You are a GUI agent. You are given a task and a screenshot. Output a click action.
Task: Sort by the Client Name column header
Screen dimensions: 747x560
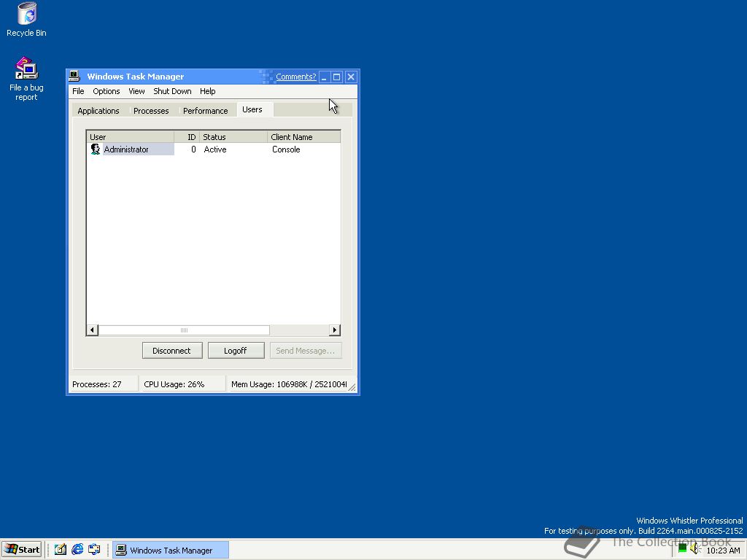click(x=304, y=136)
